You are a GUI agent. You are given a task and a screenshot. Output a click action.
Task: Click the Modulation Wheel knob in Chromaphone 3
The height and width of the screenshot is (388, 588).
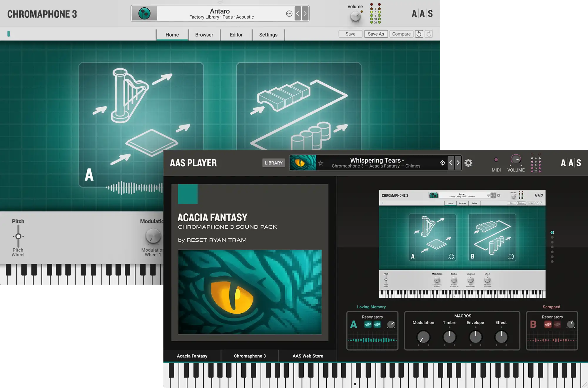[153, 236]
